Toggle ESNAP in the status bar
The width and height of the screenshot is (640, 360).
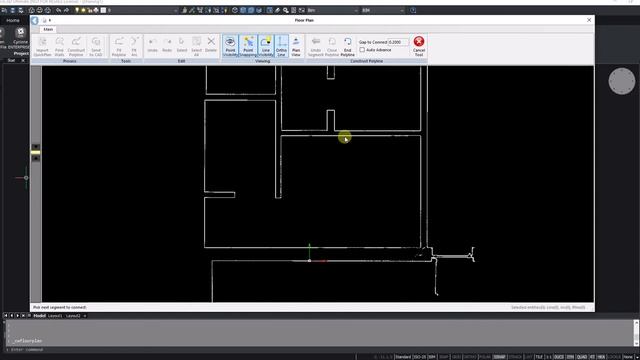point(499,357)
